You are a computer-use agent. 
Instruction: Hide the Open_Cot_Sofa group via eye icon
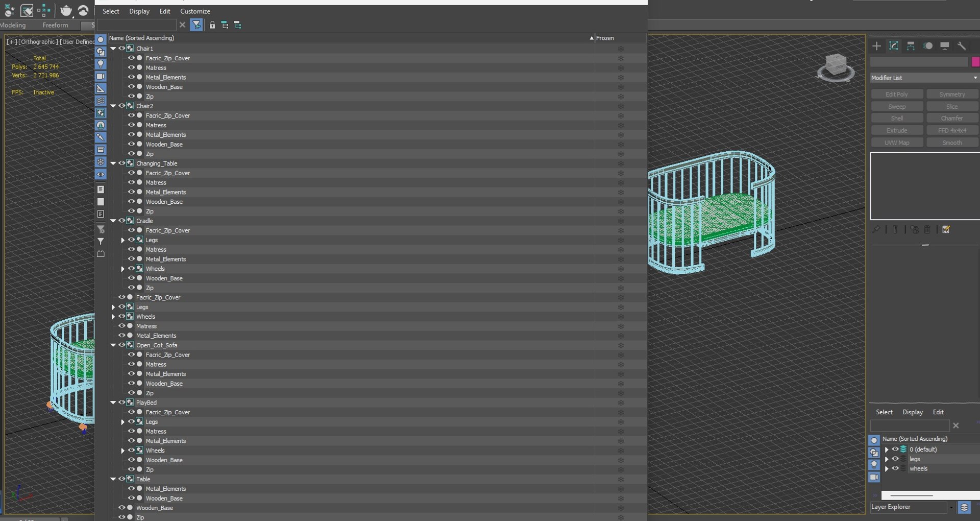121,345
